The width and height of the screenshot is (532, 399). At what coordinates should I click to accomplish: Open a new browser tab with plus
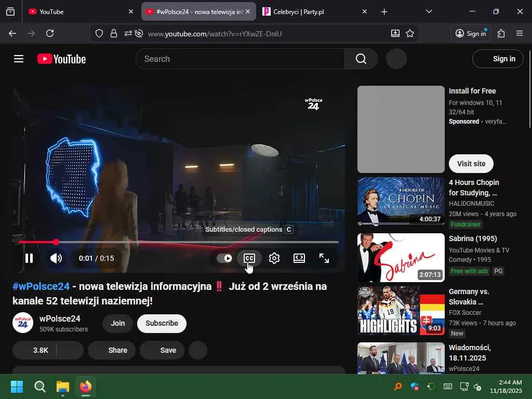click(x=384, y=12)
